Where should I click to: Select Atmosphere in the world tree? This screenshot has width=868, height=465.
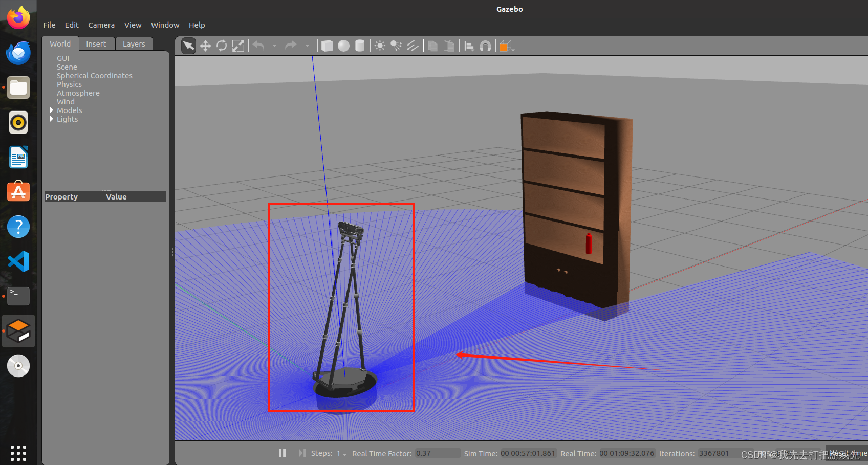(78, 93)
